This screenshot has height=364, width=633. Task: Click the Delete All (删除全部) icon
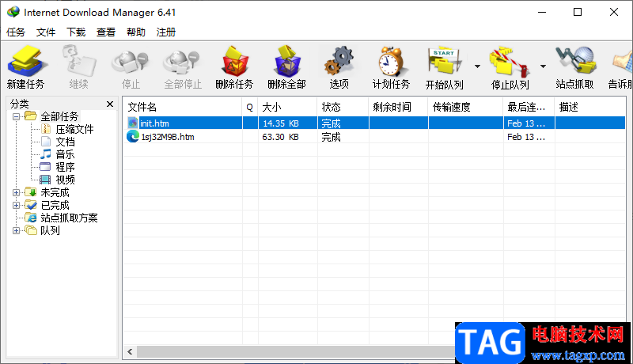(287, 61)
